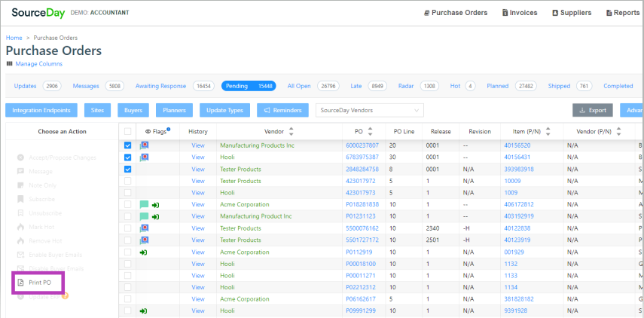Switch to the Pending tab

(x=249, y=86)
